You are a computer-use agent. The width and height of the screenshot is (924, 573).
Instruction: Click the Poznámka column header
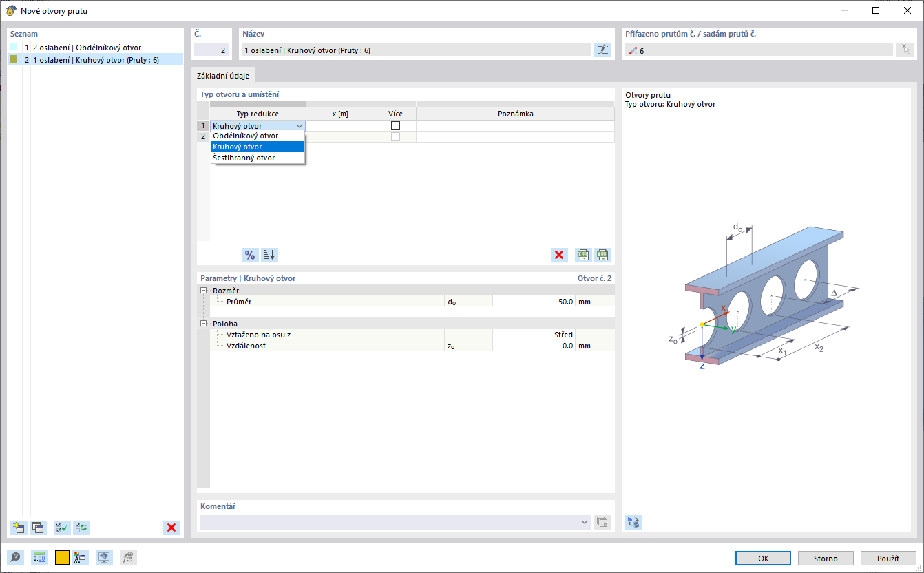pyautogui.click(x=515, y=114)
